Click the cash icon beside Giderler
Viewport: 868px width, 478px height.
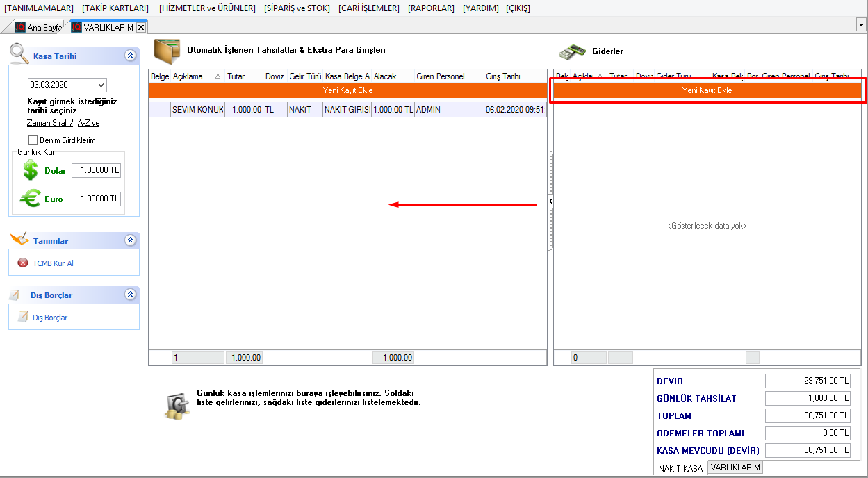[x=571, y=51]
